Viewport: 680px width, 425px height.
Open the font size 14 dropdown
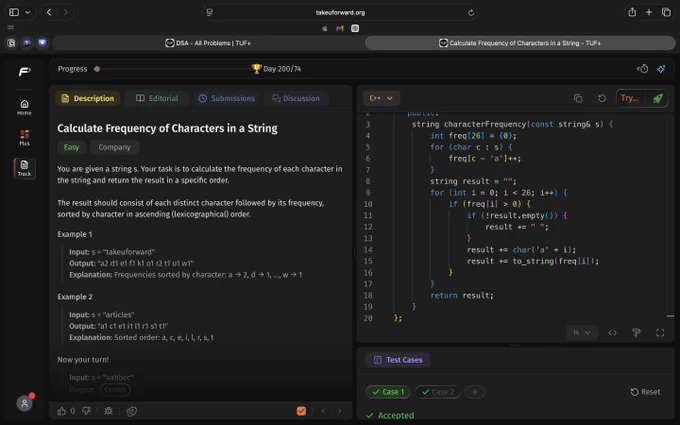582,333
